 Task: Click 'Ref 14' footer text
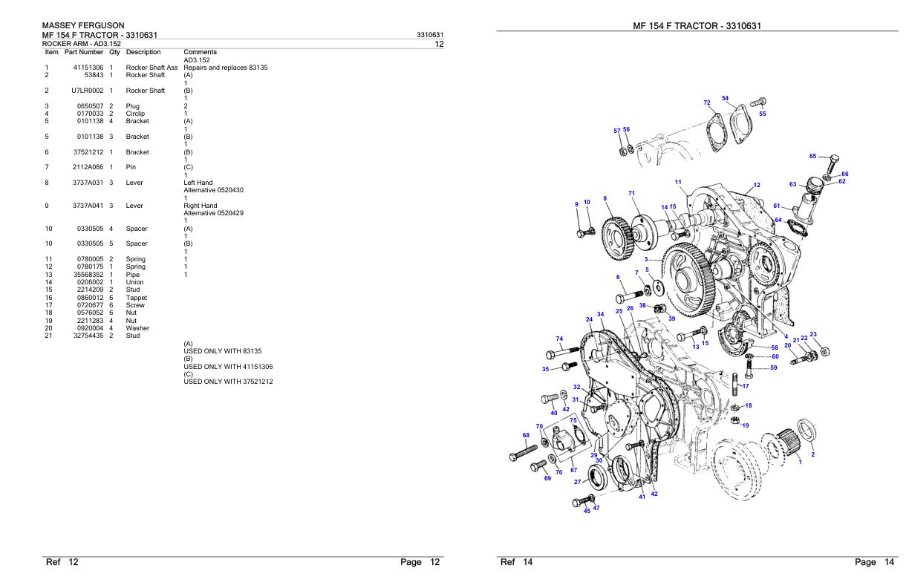[517, 562]
